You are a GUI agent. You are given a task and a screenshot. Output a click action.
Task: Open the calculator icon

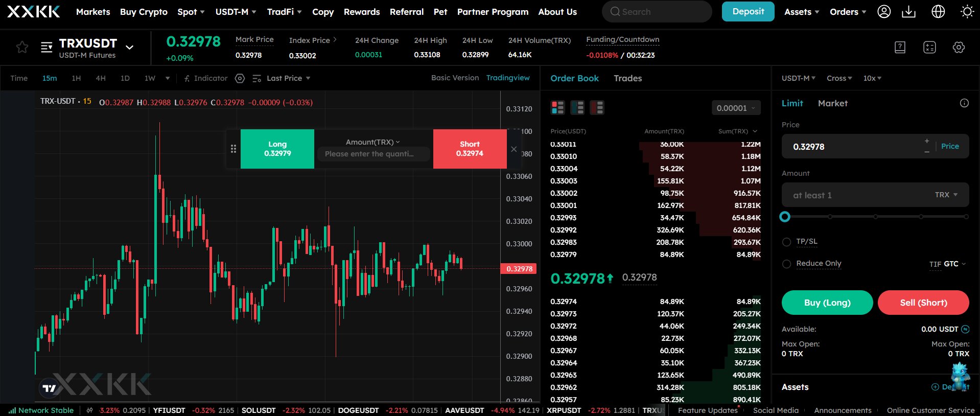point(929,48)
